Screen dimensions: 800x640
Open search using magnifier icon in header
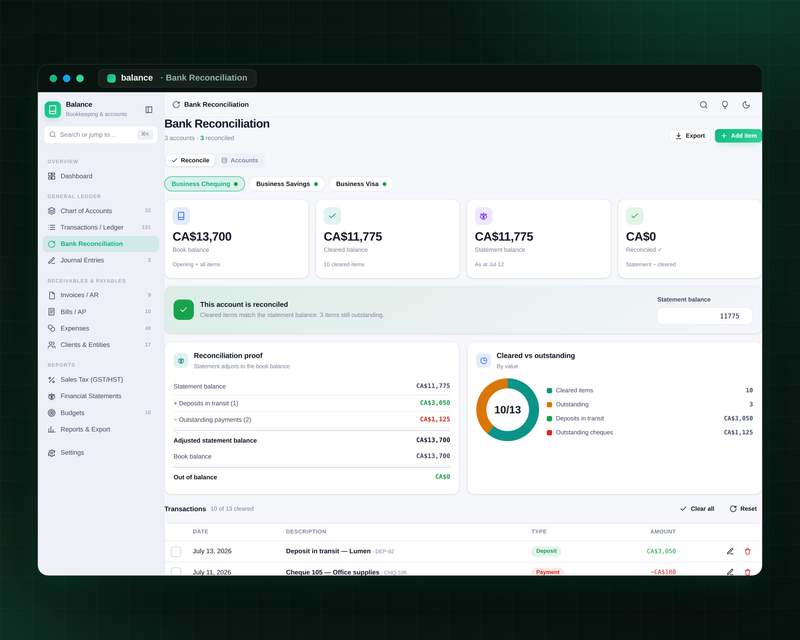704,105
